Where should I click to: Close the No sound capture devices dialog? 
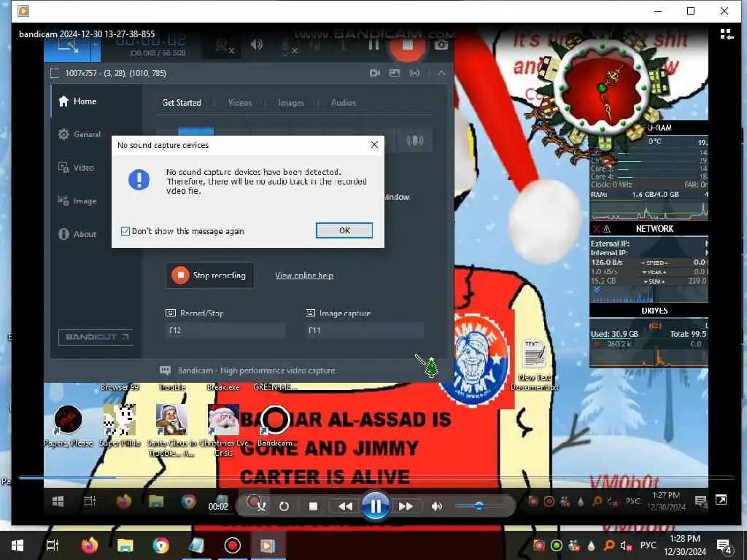[374, 145]
